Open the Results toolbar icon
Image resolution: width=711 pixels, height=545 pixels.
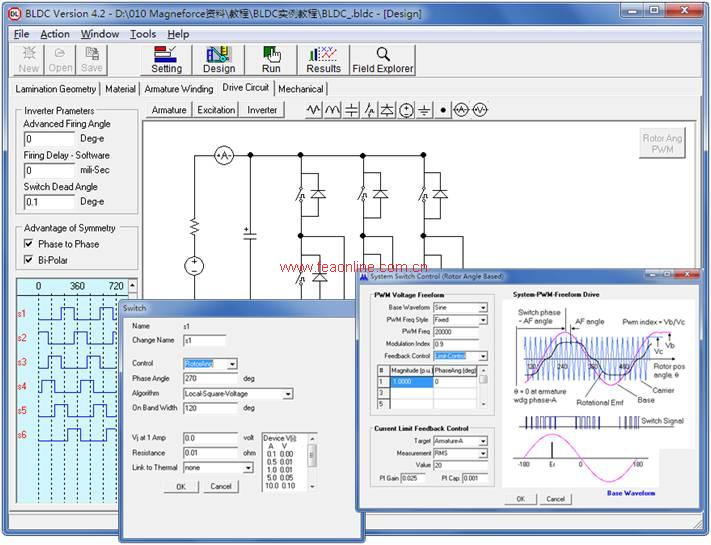click(323, 60)
